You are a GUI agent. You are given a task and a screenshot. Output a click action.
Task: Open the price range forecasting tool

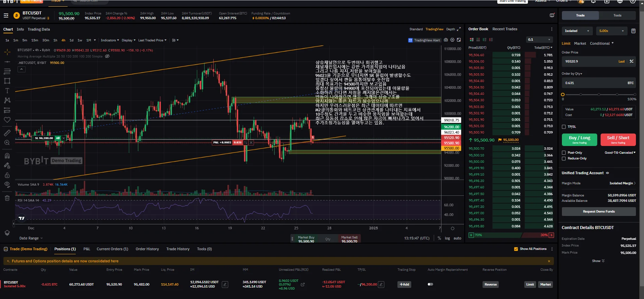(x=7, y=110)
